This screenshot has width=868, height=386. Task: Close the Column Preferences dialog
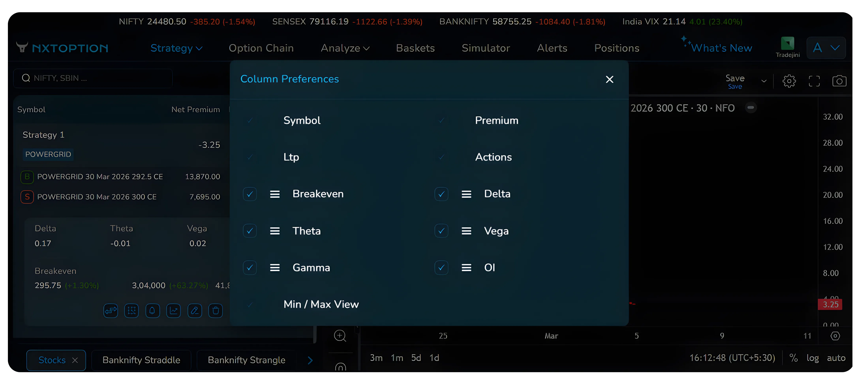[609, 79]
